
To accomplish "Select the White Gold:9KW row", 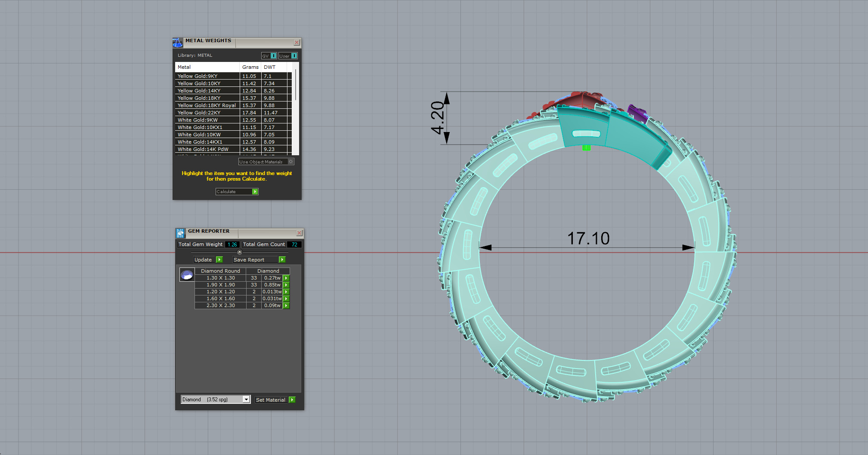I will [233, 120].
